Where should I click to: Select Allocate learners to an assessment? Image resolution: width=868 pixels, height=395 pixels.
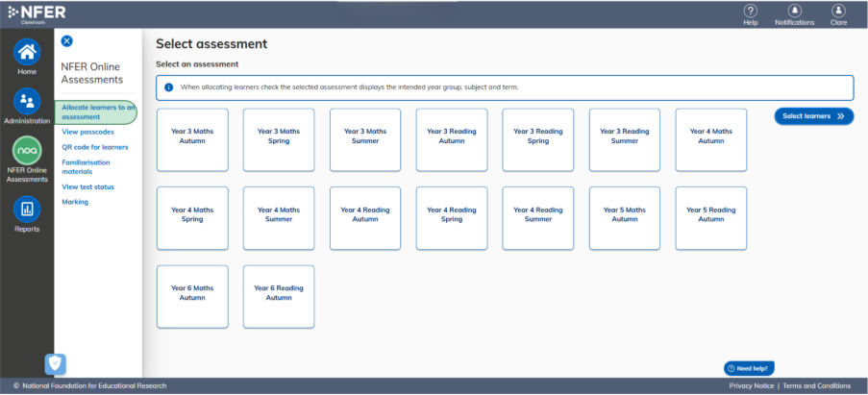coord(96,112)
